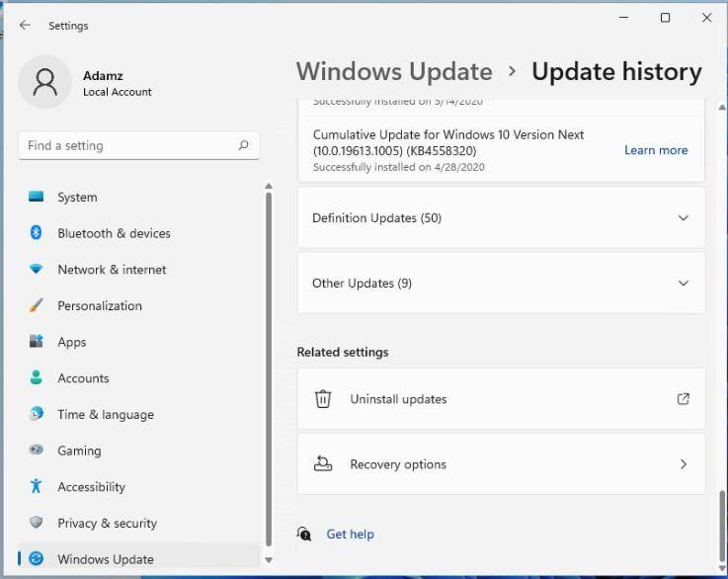Open Accounts settings category
The image size is (728, 579).
tap(139, 378)
